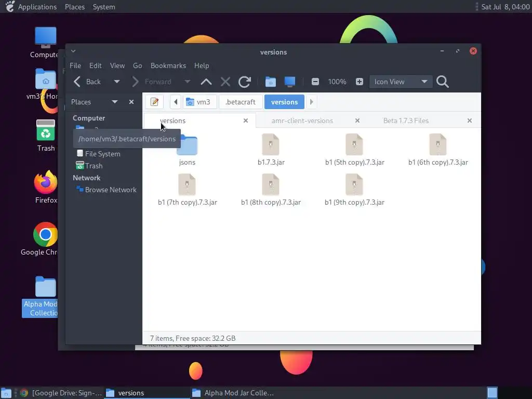This screenshot has width=532, height=399.
Task: Click the search magnifier icon
Action: point(443,82)
